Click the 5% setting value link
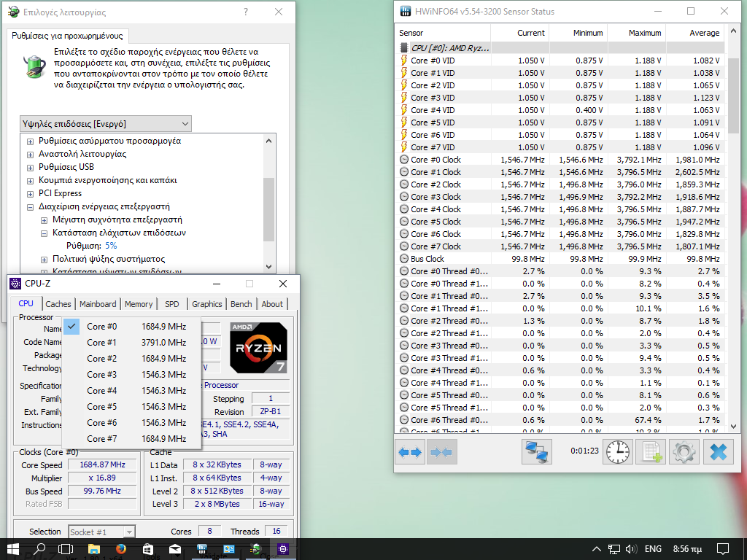Viewport: 747px width, 560px height. (111, 246)
